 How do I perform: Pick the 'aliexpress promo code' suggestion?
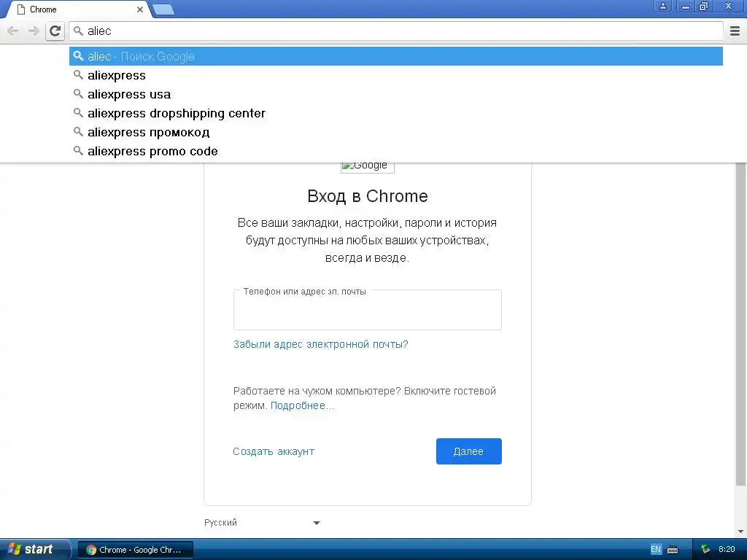[x=396, y=151]
